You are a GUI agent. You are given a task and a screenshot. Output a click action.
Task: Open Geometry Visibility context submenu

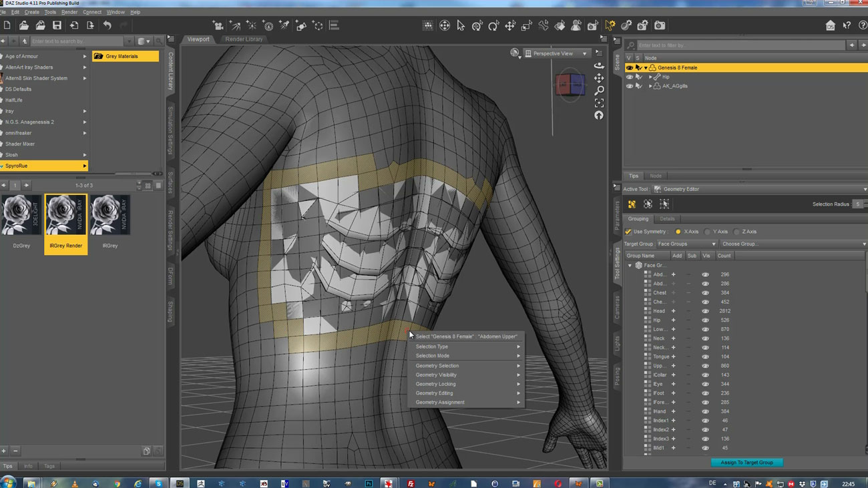(466, 375)
